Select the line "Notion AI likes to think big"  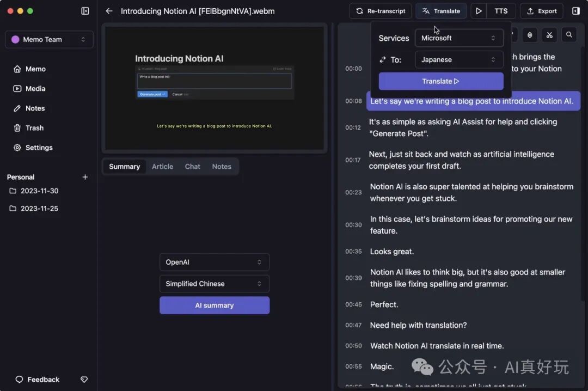467,278
